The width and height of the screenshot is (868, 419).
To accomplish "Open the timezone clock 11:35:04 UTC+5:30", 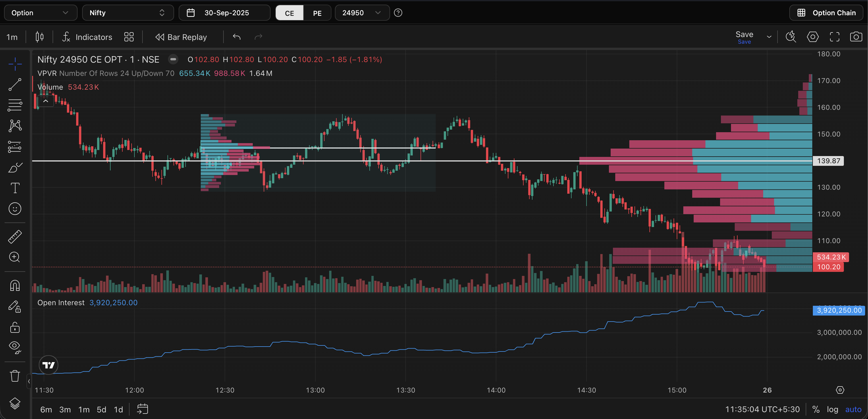I will click(762, 409).
